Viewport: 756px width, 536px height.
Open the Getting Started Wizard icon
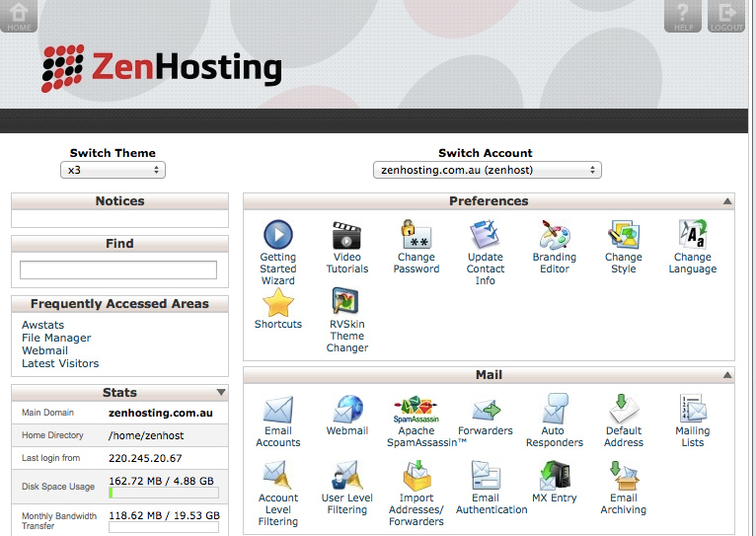[277, 235]
